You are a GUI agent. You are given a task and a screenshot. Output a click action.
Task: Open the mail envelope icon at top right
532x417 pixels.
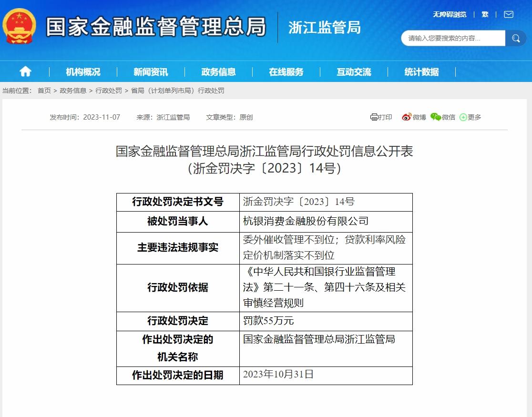point(508,14)
